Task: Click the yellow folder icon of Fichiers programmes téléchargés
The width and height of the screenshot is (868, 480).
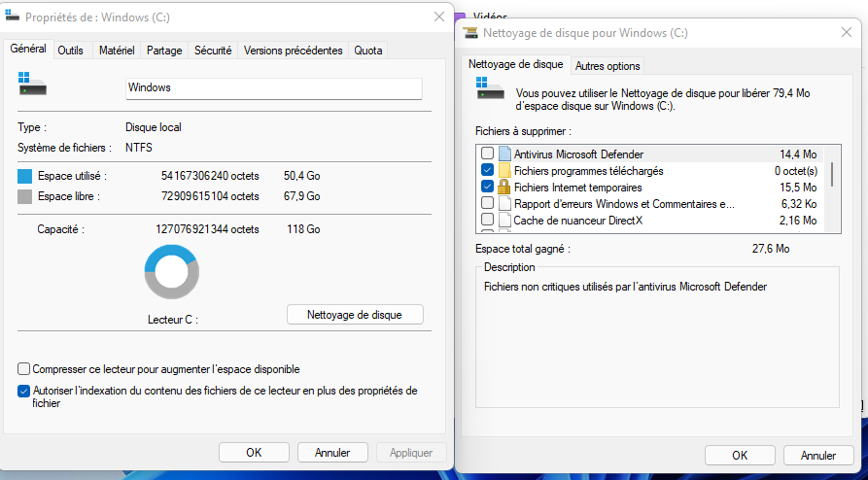Action: tap(504, 170)
